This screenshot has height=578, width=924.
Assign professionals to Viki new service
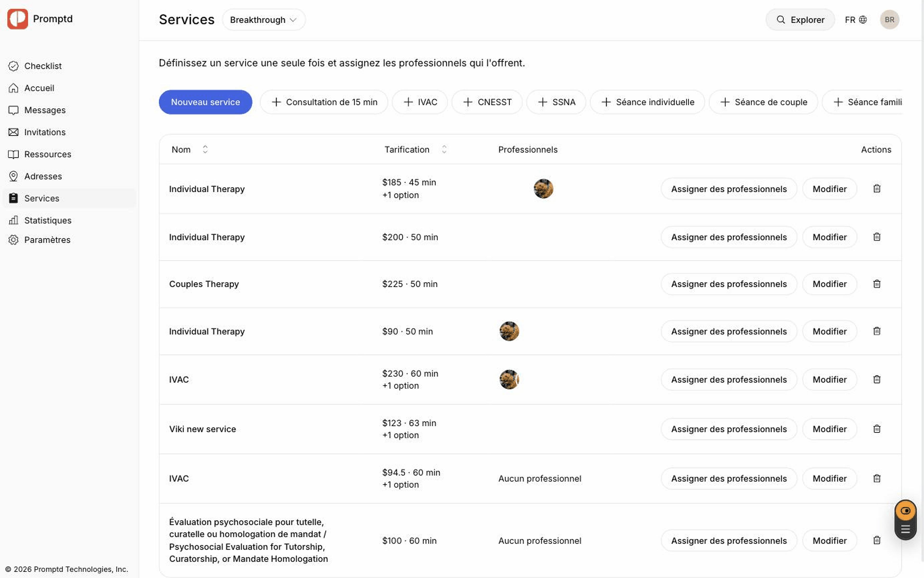point(729,429)
